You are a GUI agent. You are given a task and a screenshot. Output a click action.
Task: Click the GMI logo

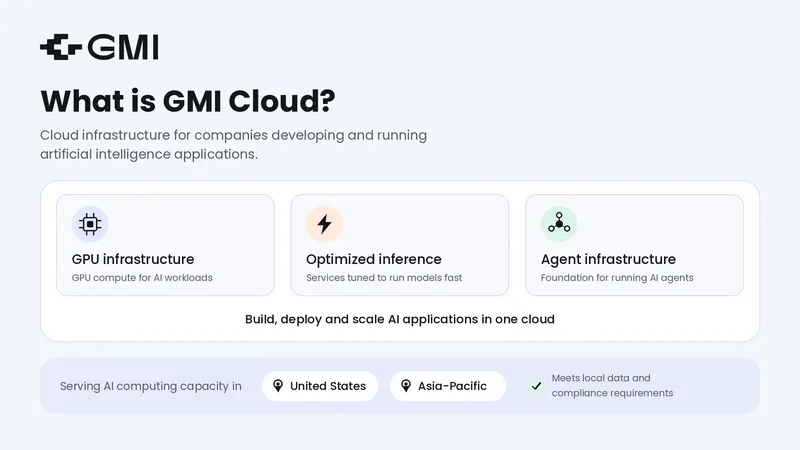point(99,47)
